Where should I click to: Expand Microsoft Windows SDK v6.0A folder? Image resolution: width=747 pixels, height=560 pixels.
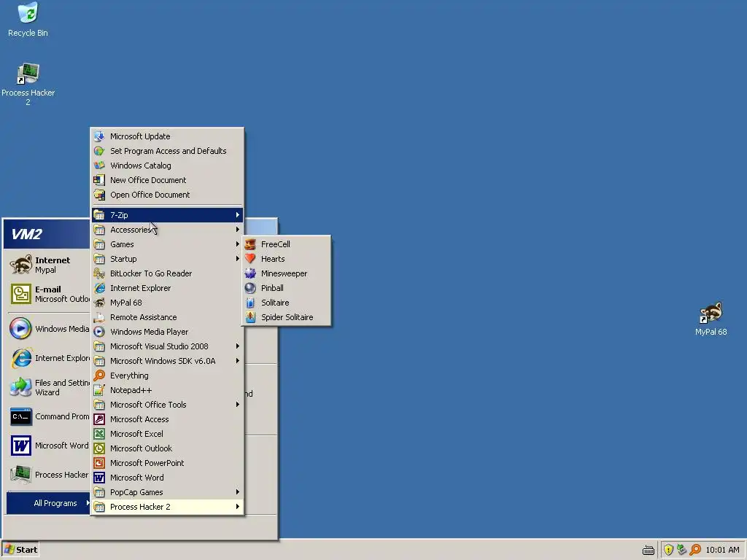tap(167, 361)
